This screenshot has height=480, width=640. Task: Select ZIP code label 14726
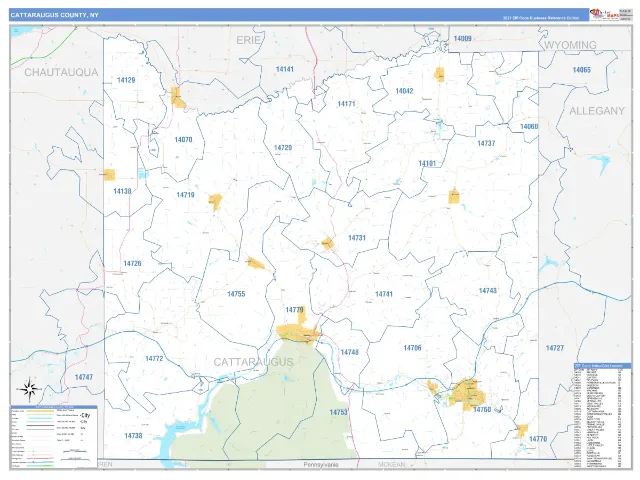click(132, 264)
